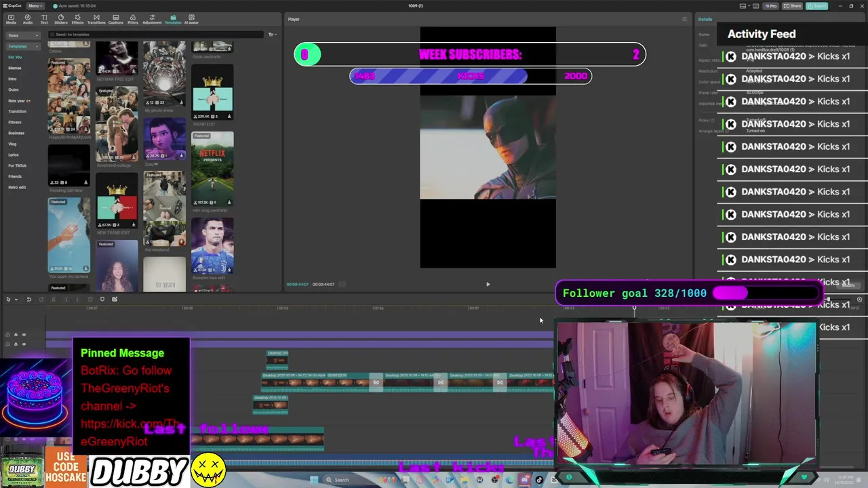Viewport: 868px width, 488px height.
Task: Select the Transition template category
Action: [18, 111]
